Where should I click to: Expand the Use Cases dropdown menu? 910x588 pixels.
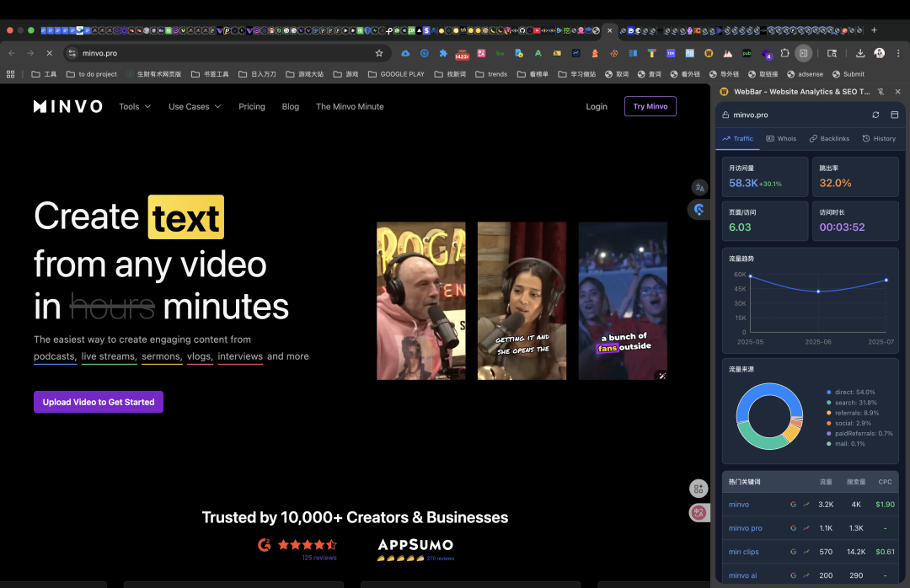pyautogui.click(x=195, y=106)
